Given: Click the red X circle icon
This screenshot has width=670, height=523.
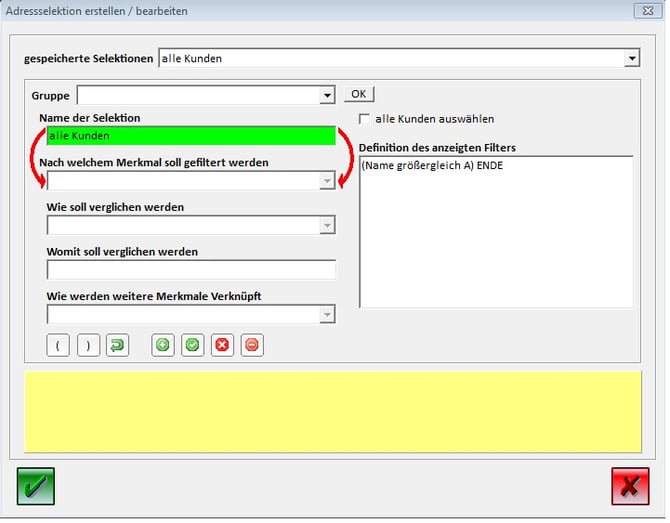Looking at the screenshot, I should [222, 346].
